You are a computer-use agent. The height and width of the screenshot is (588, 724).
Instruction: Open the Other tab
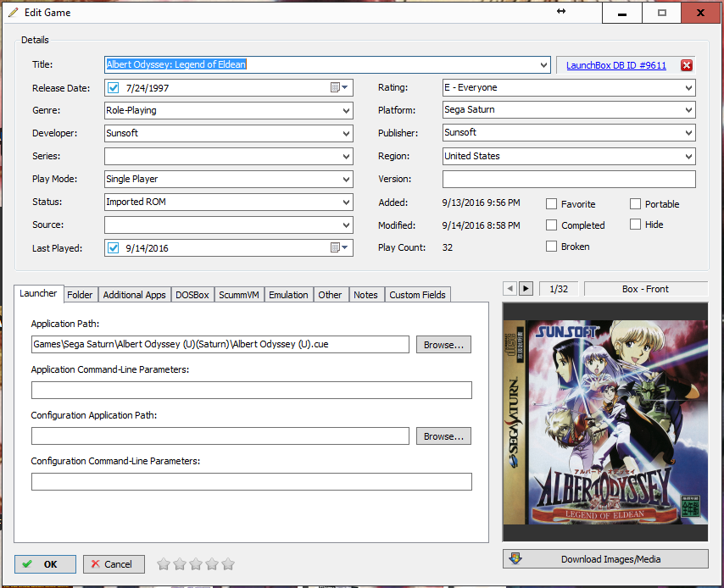pos(330,295)
